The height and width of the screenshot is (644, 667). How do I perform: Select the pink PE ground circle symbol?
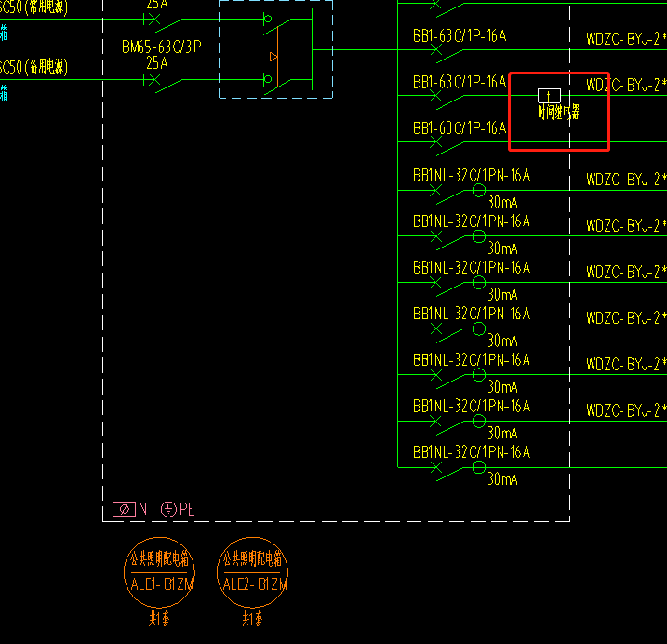(x=168, y=509)
